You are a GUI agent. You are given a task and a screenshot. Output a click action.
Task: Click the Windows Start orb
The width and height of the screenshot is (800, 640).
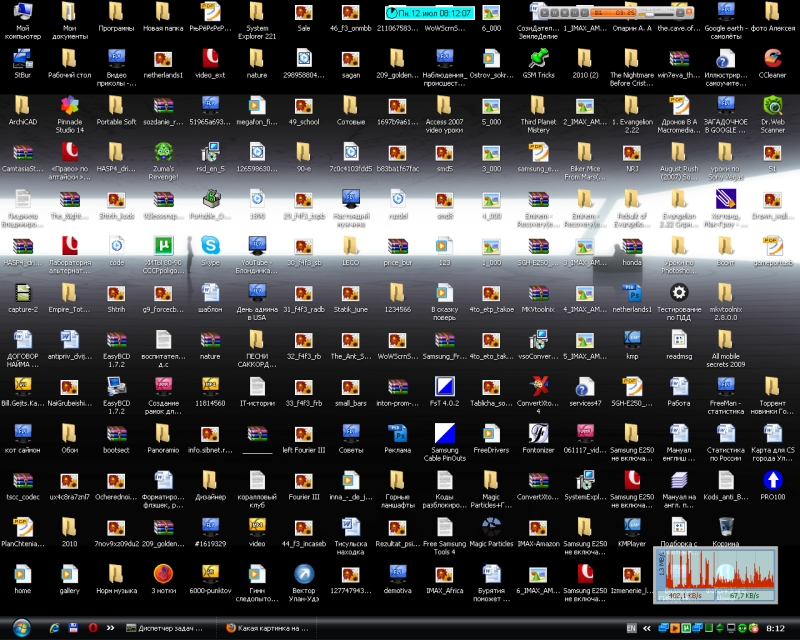[x=22, y=627]
